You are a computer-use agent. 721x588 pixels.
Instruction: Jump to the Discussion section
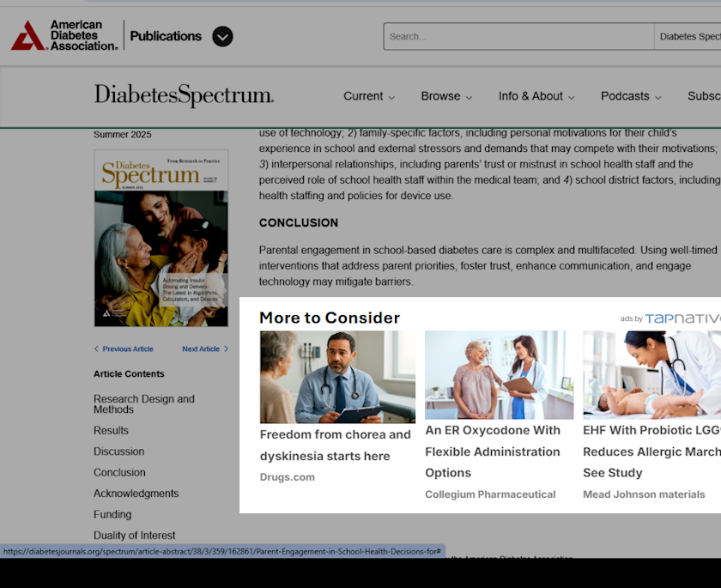pyautogui.click(x=118, y=452)
